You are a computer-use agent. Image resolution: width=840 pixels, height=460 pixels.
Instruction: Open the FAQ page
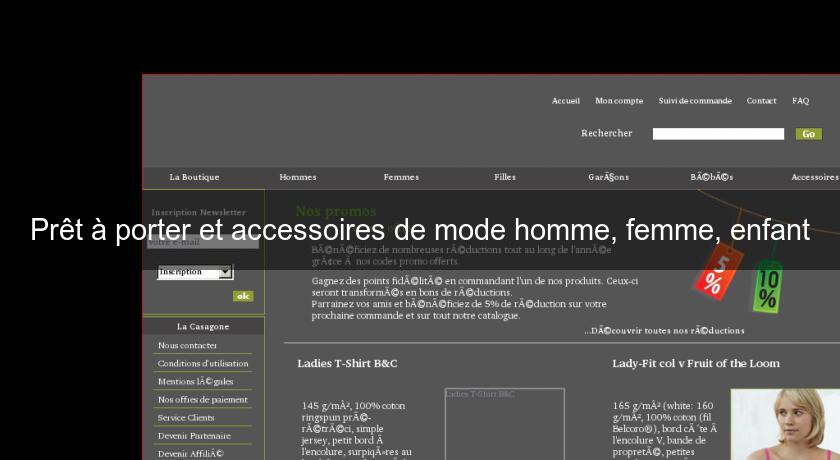pos(800,101)
